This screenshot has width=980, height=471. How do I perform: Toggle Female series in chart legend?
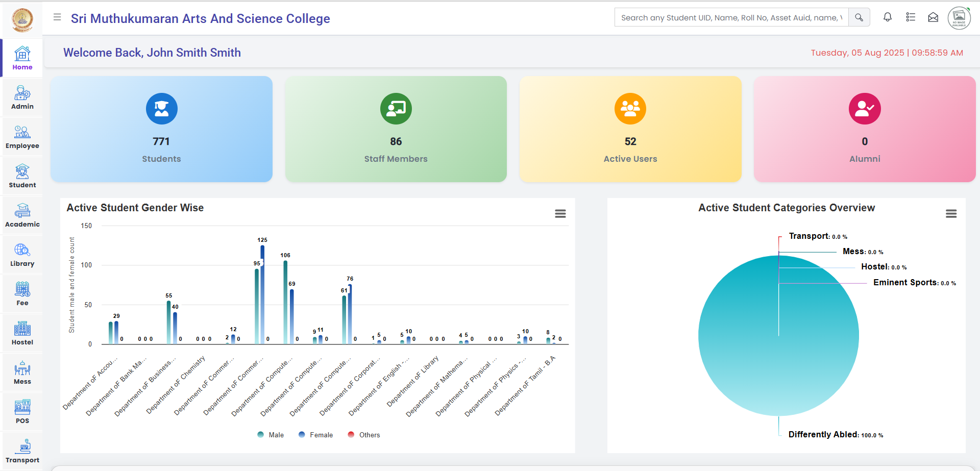pyautogui.click(x=316, y=435)
